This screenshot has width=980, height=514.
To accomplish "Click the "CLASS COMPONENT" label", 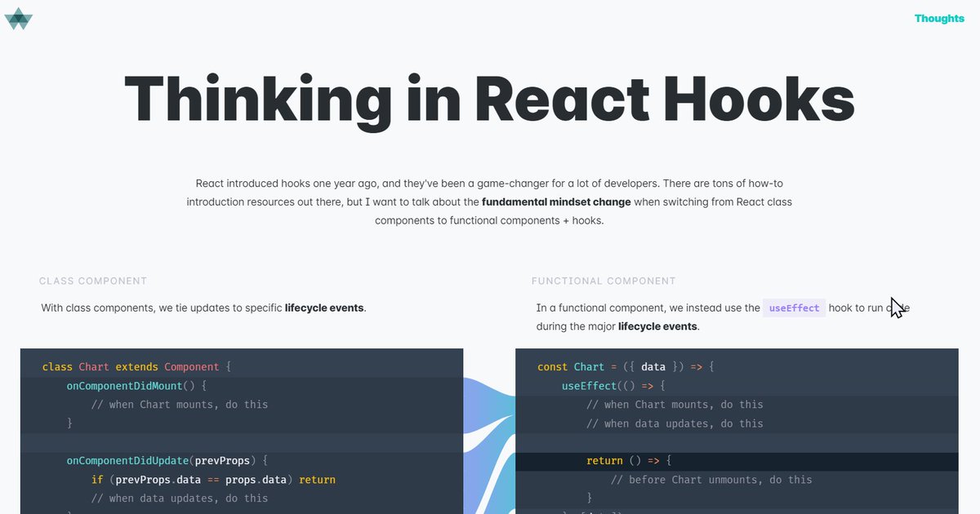I will tap(93, 281).
